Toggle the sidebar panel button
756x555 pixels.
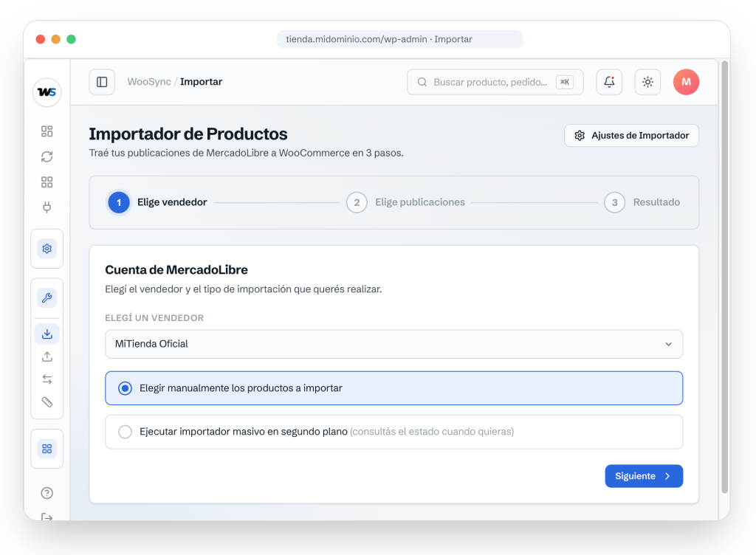[x=102, y=82]
